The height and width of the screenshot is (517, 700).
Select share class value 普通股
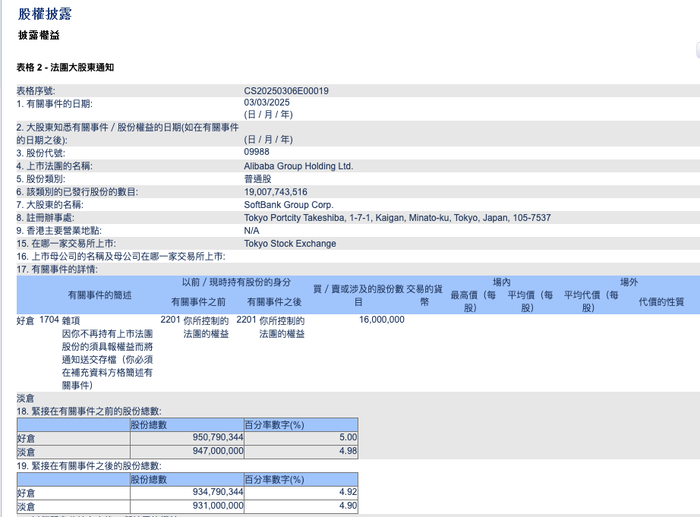coord(258,179)
